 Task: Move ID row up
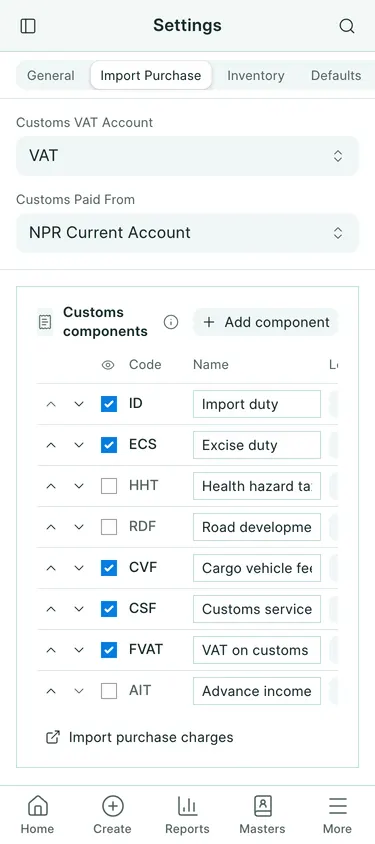coord(51,404)
